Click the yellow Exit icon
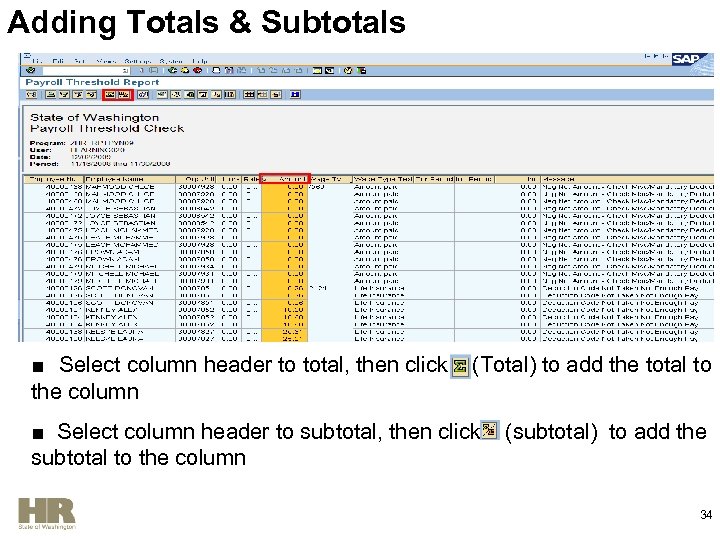 186,70
